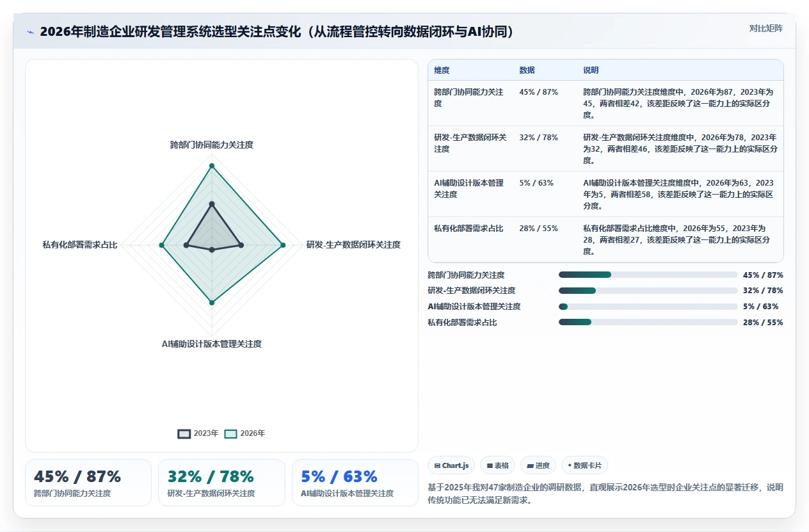Click the 2026年 data point on left axis
809x532 pixels.
tap(162, 245)
